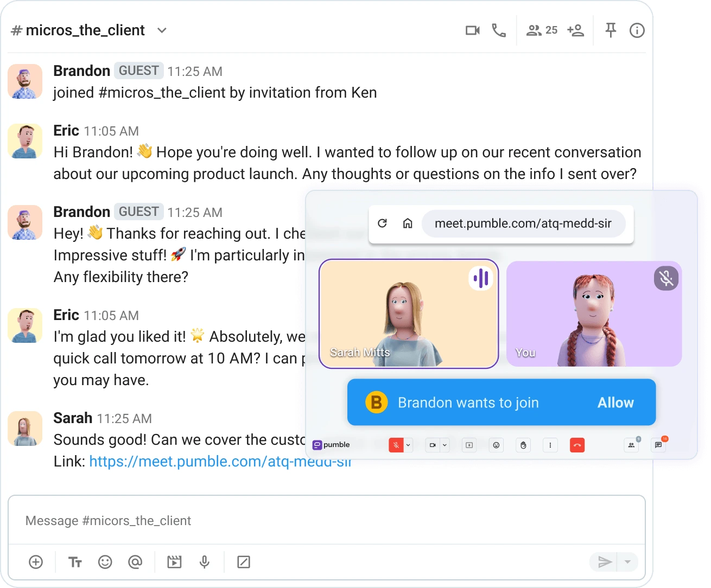
Task: Reload the meeting page
Action: click(382, 223)
